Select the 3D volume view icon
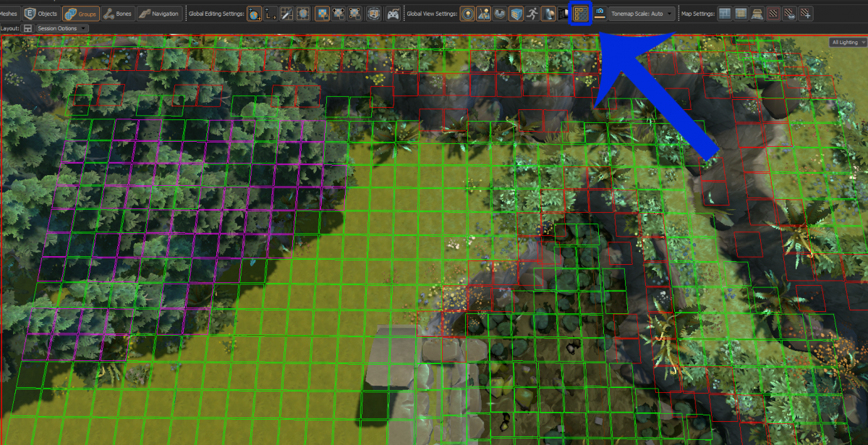868x445 pixels. click(x=515, y=13)
